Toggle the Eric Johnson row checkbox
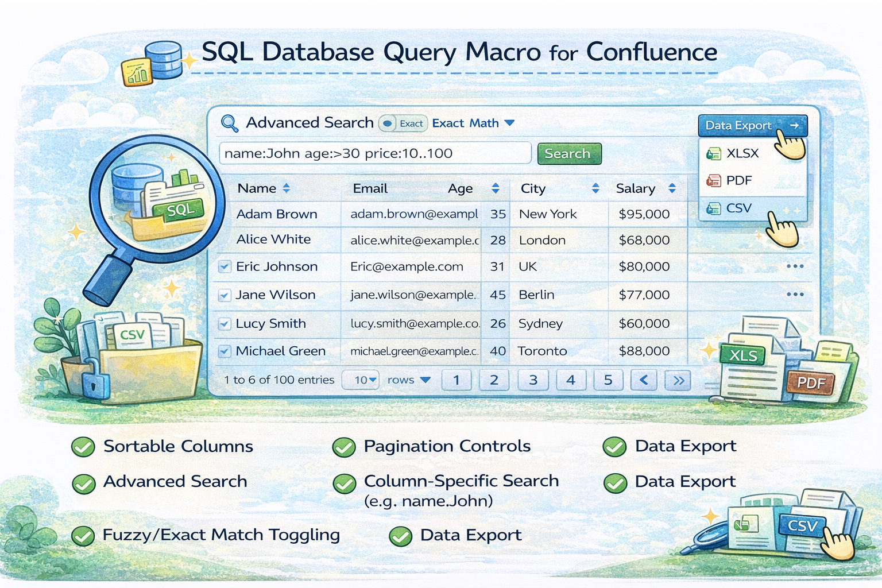 [225, 267]
